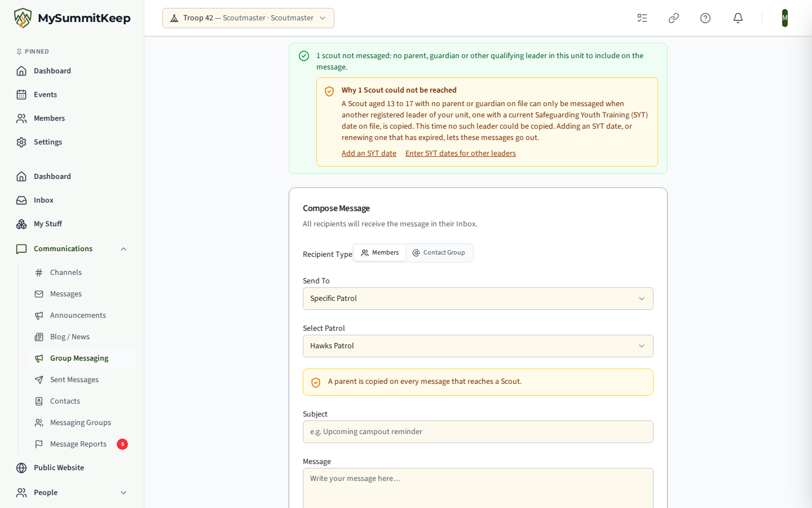Viewport: 812px width, 508px height.
Task: Open the Troop 42 unit switcher
Action: pyautogui.click(x=248, y=18)
